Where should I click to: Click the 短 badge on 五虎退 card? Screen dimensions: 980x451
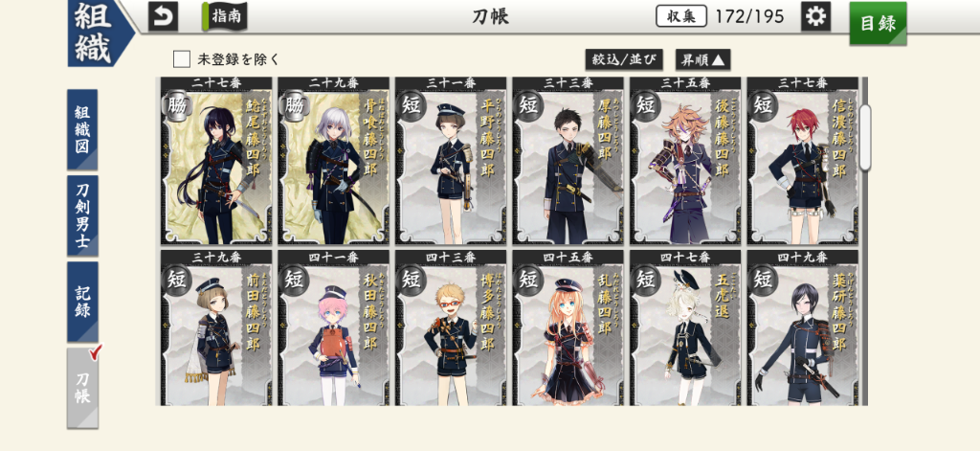[647, 279]
